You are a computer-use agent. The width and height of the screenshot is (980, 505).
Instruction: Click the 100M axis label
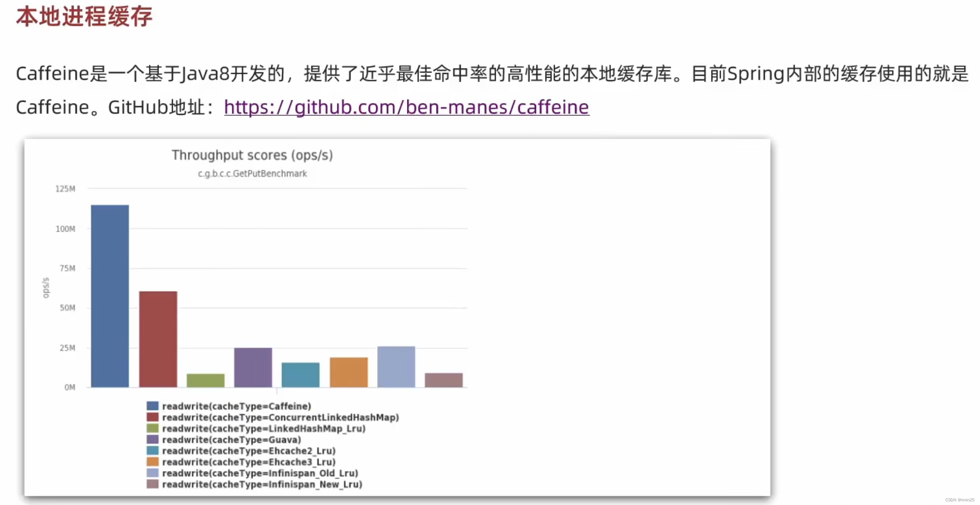coord(66,229)
